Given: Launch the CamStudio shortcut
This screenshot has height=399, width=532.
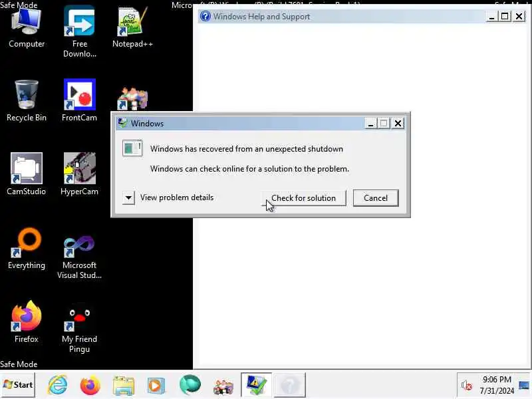Looking at the screenshot, I should (x=27, y=174).
